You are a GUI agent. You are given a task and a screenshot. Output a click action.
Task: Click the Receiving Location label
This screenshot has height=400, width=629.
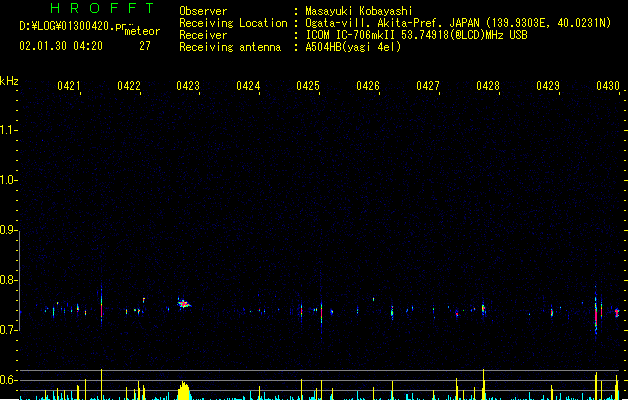click(233, 23)
